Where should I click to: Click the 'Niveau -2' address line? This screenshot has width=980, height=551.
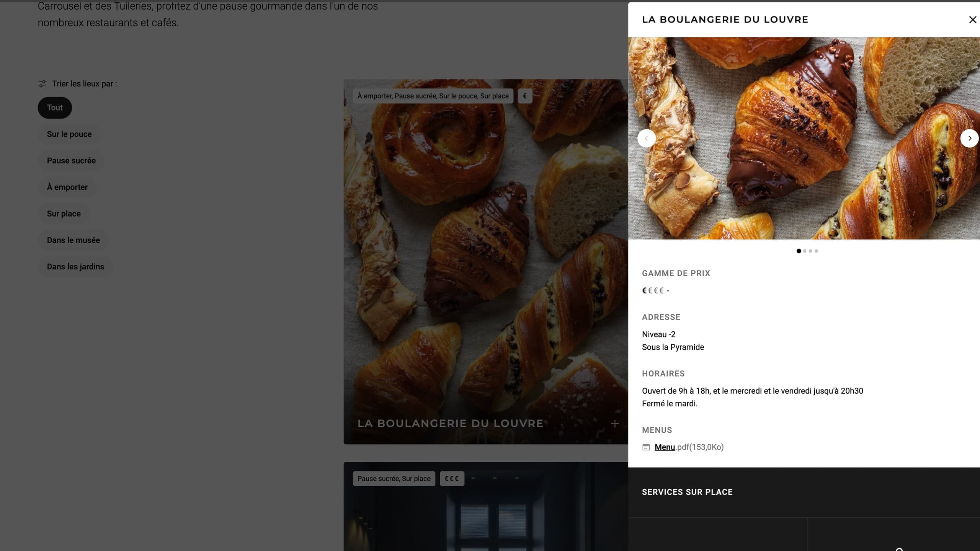click(x=659, y=334)
